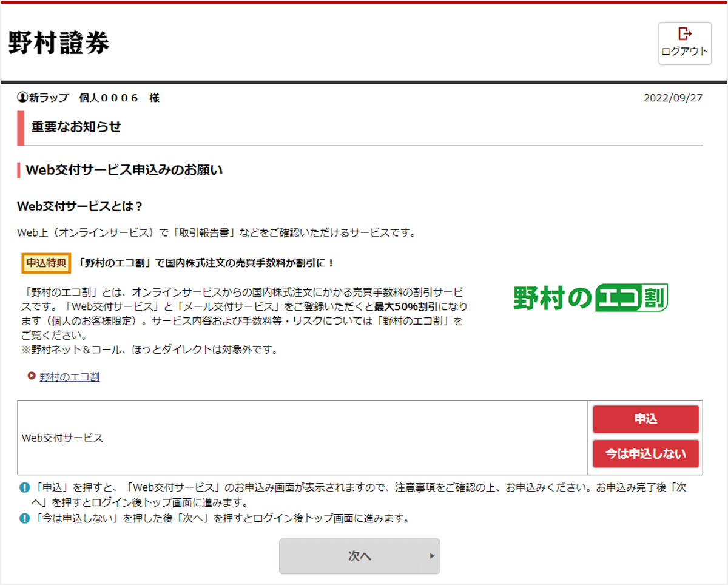Click the 申込特典 orange badge

(x=47, y=263)
